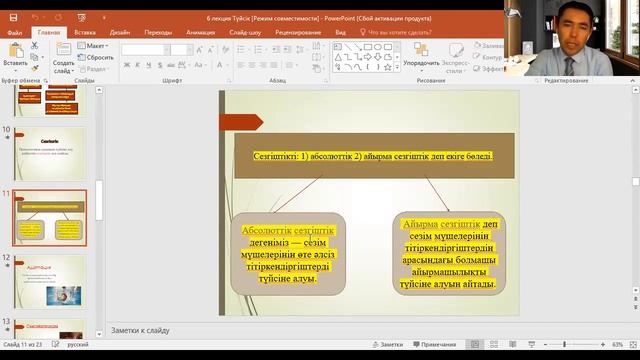The image size is (640, 360).
Task: Redo the last action
Action: [58, 18]
